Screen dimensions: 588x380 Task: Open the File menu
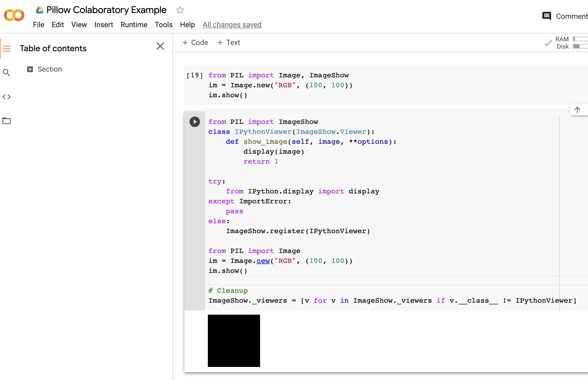point(38,25)
